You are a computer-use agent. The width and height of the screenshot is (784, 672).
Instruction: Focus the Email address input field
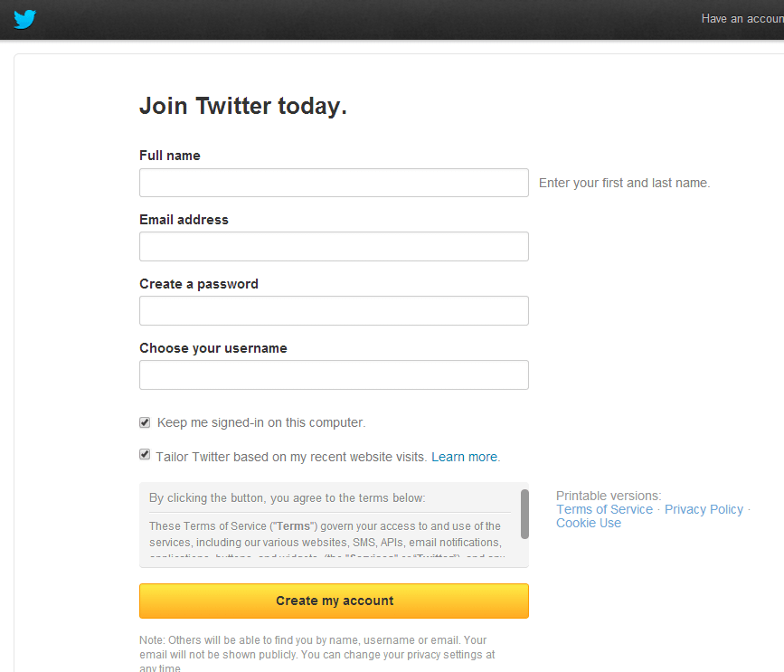[334, 246]
